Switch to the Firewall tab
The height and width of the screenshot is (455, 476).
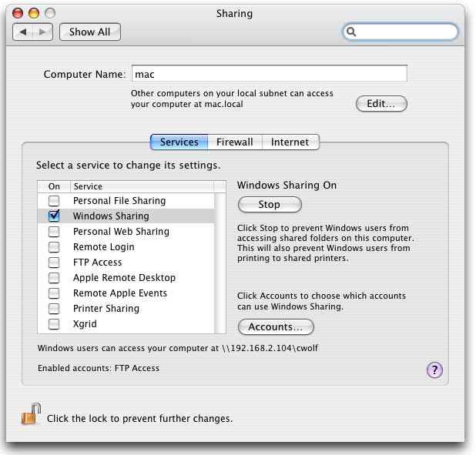[x=234, y=142]
